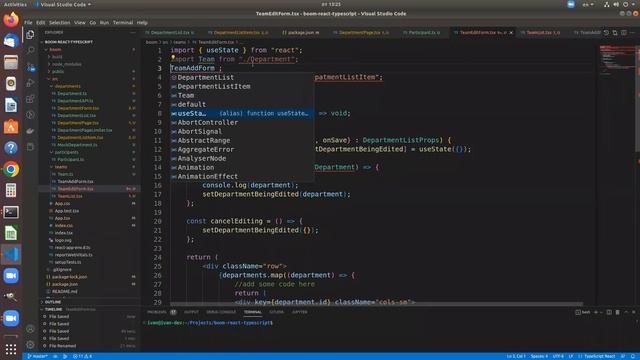Click the UTF-8 encoding indicator

pos(558,356)
